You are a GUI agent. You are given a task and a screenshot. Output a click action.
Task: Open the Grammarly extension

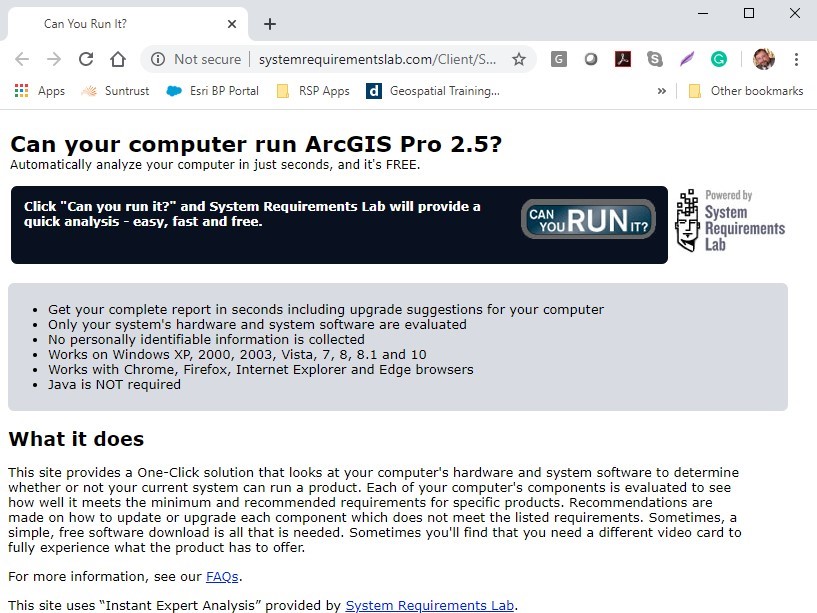point(719,59)
